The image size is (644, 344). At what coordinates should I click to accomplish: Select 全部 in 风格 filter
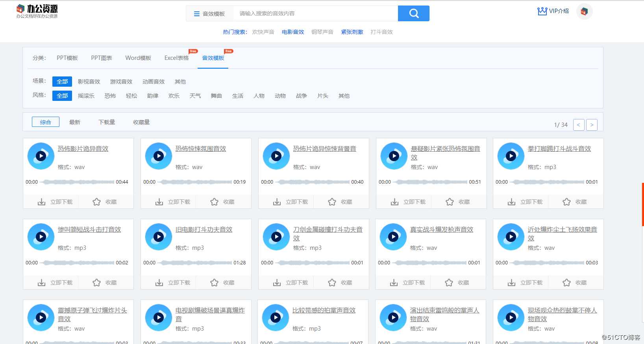click(62, 96)
